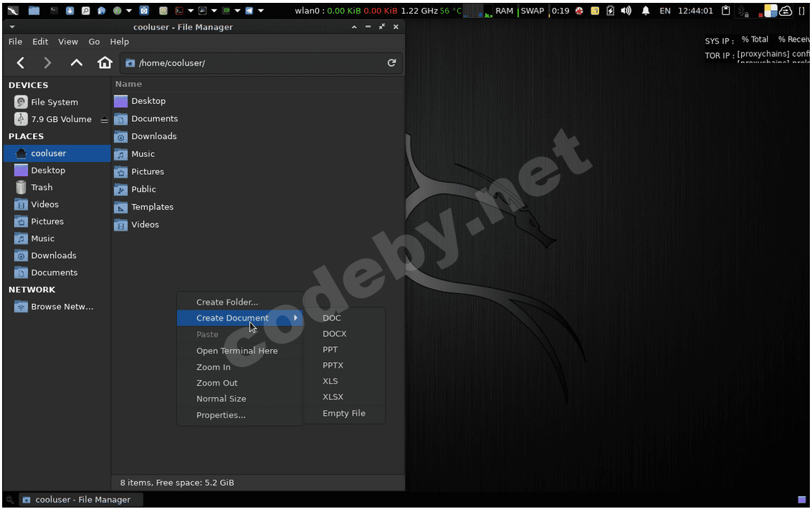The image size is (812, 509).
Task: Go to home folder via house icon
Action: tap(105, 62)
